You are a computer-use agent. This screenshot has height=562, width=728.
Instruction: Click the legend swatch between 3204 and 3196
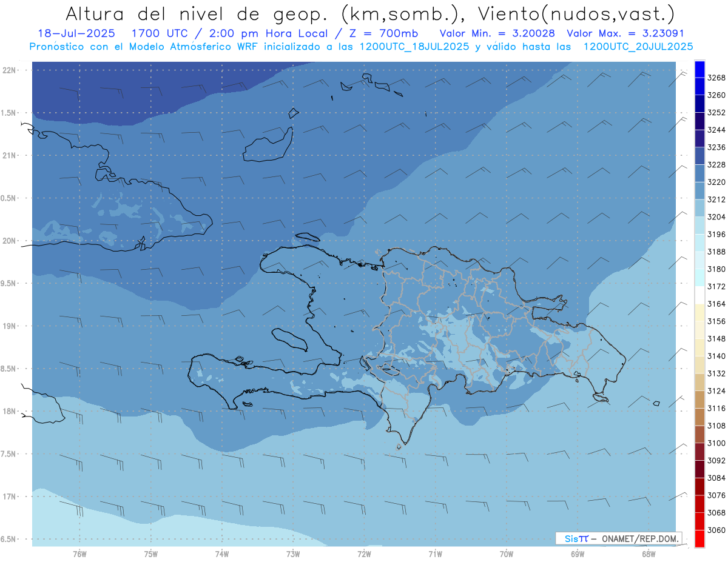pos(699,226)
